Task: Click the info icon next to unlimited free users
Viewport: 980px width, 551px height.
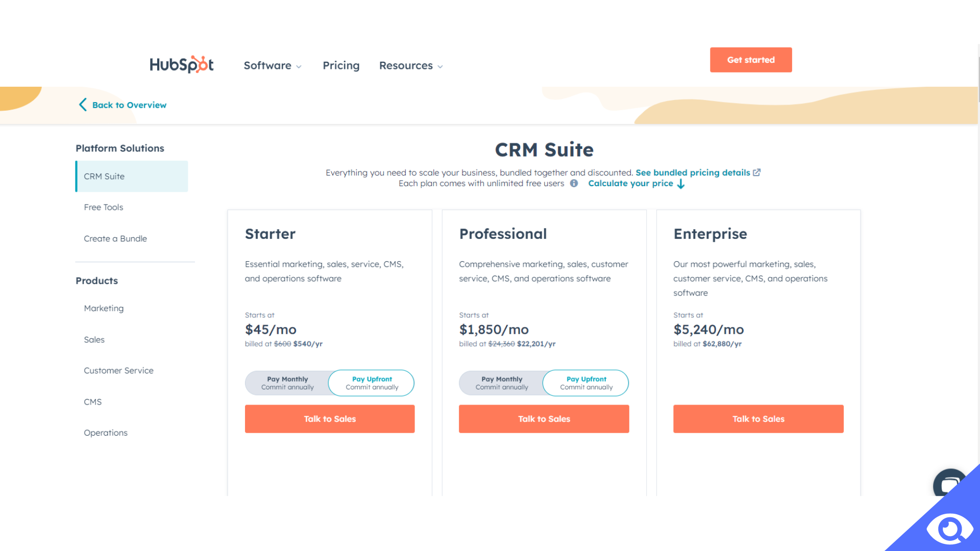Action: click(x=574, y=184)
